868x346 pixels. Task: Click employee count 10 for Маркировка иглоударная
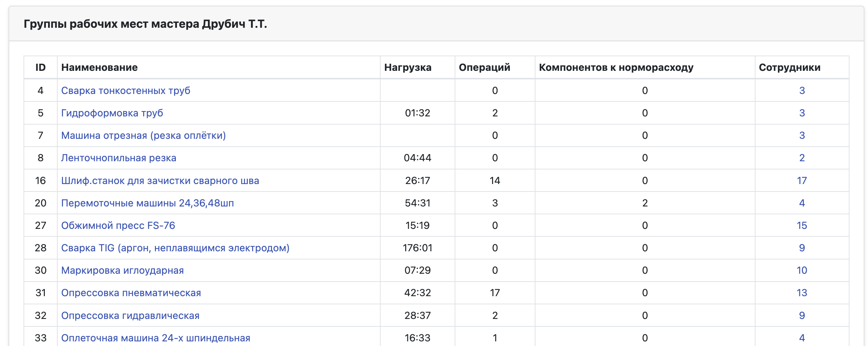coord(802,270)
